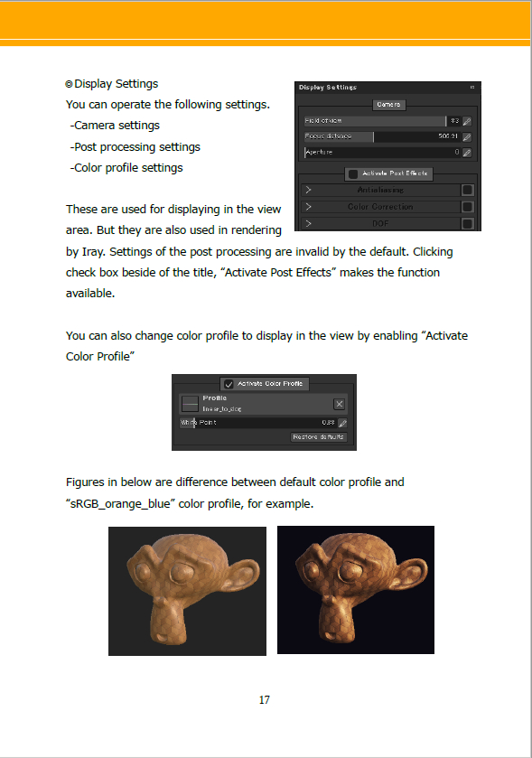This screenshot has width=532, height=758.
Task: Click the Display Settings panel options icon
Action: pos(472,88)
